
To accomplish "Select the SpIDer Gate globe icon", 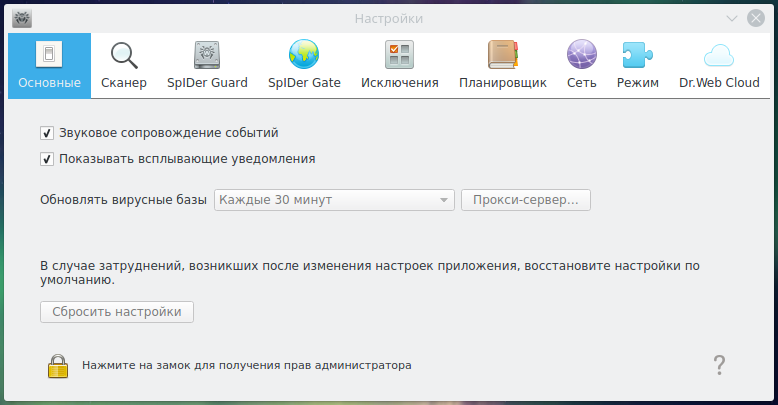I will [304, 55].
